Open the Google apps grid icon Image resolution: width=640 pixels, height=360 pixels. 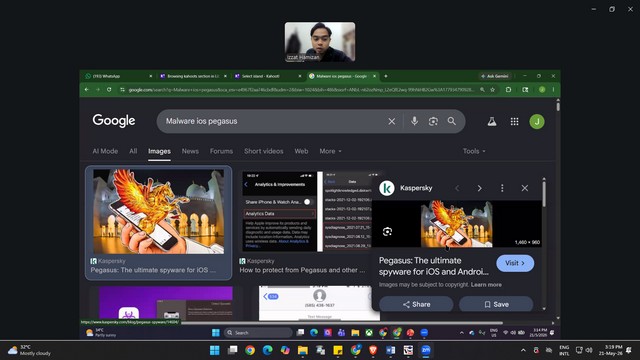tap(514, 121)
